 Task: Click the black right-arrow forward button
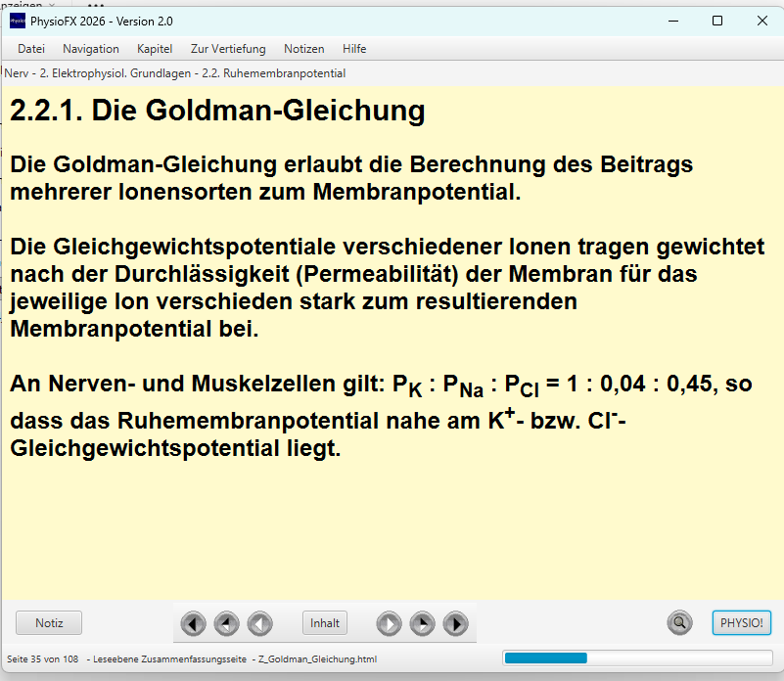click(x=455, y=623)
